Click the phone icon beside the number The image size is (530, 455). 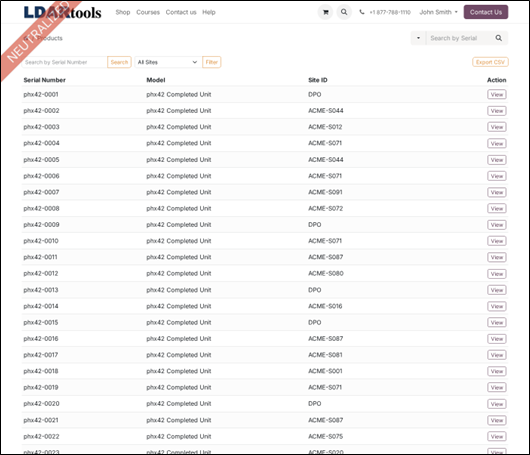click(362, 12)
